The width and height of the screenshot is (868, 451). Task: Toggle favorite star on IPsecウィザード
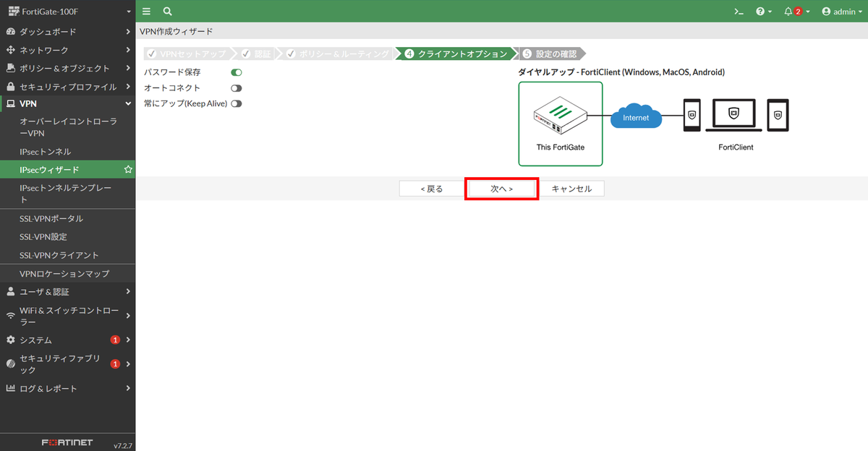point(128,170)
